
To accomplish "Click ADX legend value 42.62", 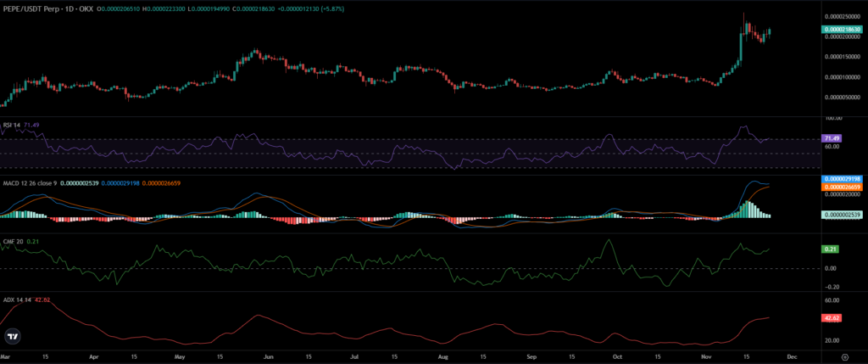I will point(42,300).
